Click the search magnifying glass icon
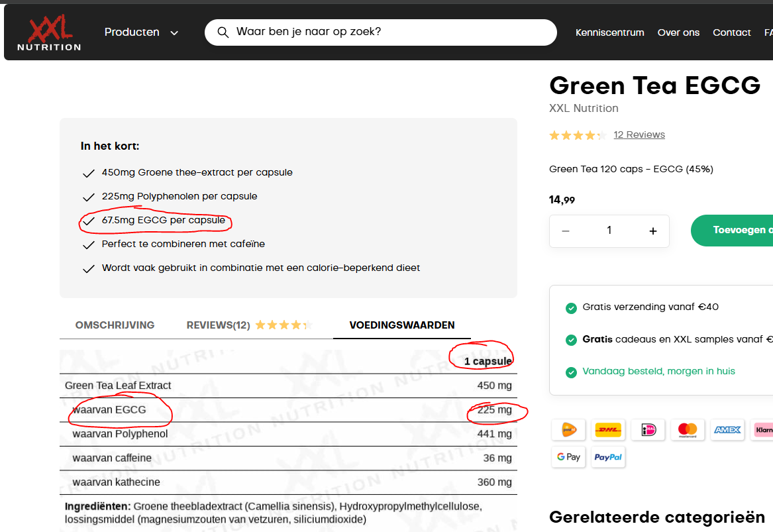 point(223,32)
